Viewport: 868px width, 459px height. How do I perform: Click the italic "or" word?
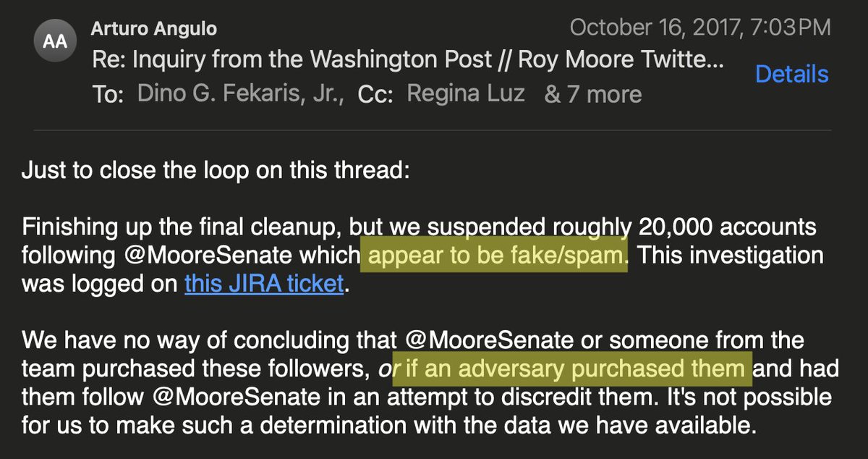[382, 369]
